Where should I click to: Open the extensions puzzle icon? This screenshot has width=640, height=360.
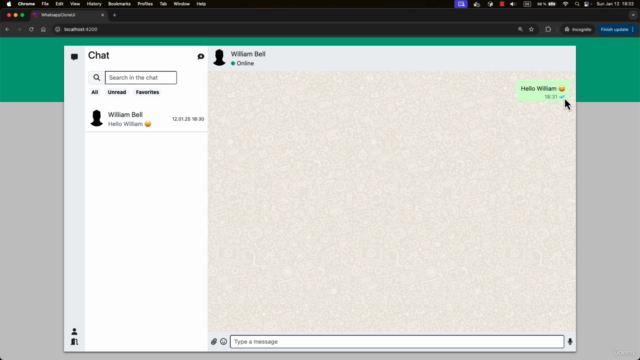548,29
